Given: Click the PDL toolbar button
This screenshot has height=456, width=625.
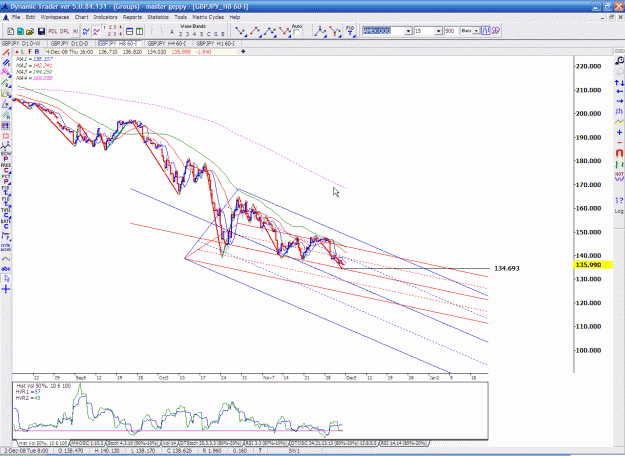Looking at the screenshot, I should [x=53, y=31].
